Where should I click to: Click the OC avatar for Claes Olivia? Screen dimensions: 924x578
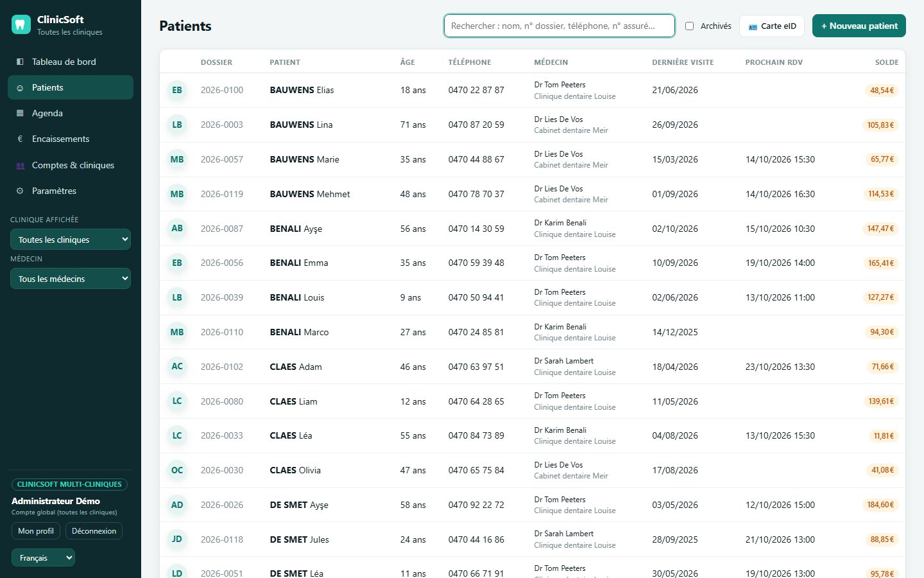pos(177,470)
